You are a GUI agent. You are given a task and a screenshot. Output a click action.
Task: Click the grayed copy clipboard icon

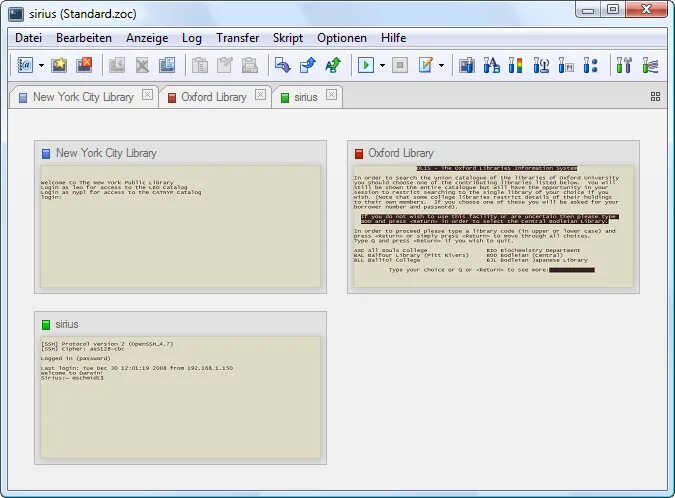[x=199, y=65]
